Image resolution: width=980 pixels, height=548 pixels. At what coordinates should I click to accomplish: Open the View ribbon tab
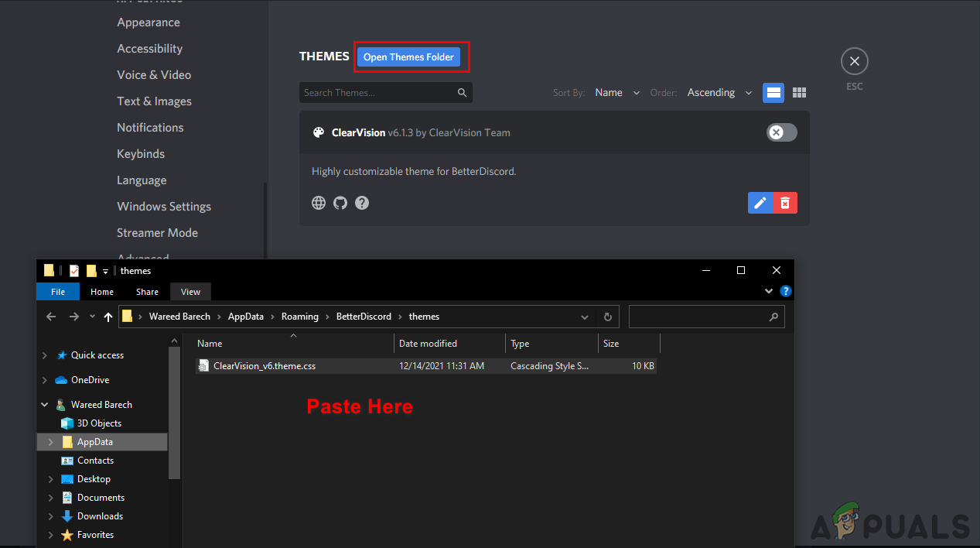click(190, 292)
